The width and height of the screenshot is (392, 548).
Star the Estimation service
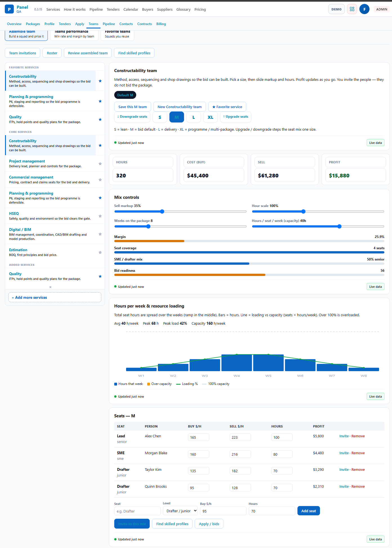coord(100,252)
